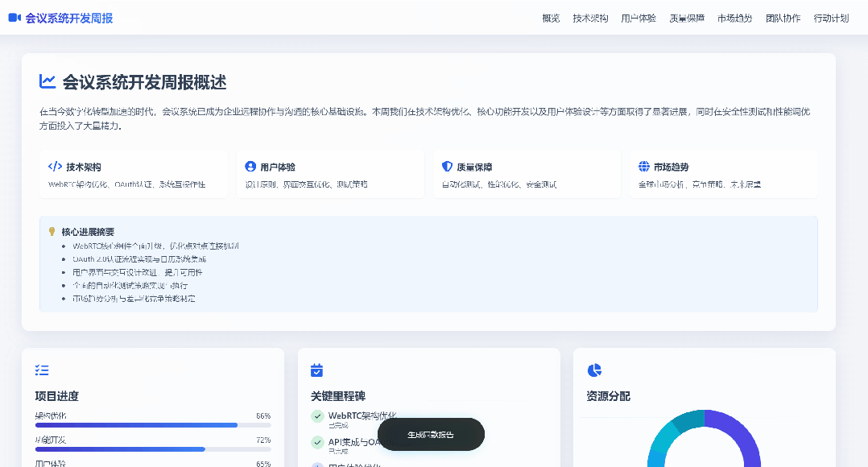Image resolution: width=868 pixels, height=467 pixels.
Task: Click the line chart icon beside 会议系统开发周报概述
Action: pos(48,81)
